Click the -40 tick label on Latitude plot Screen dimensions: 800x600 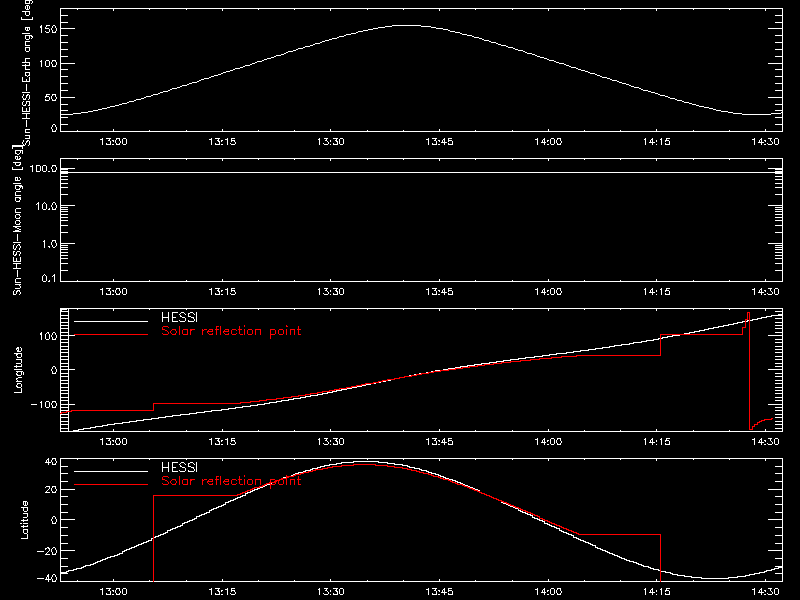pyautogui.click(x=47, y=578)
